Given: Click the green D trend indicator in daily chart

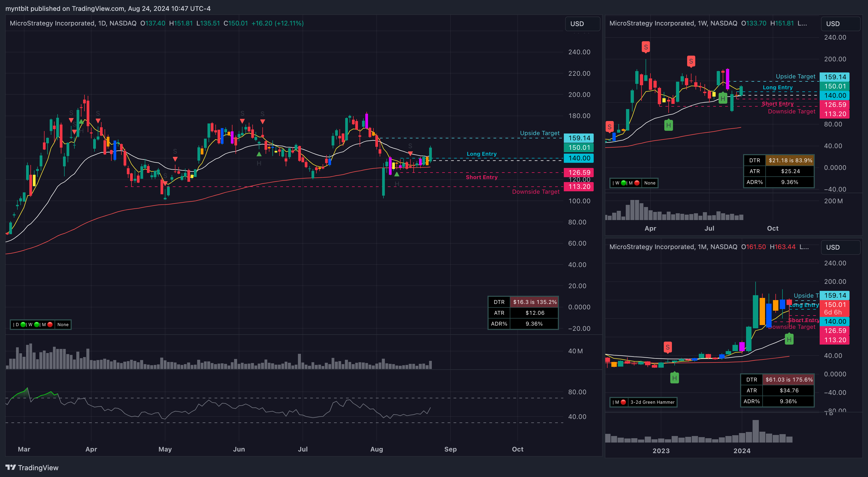Looking at the screenshot, I should click(23, 325).
